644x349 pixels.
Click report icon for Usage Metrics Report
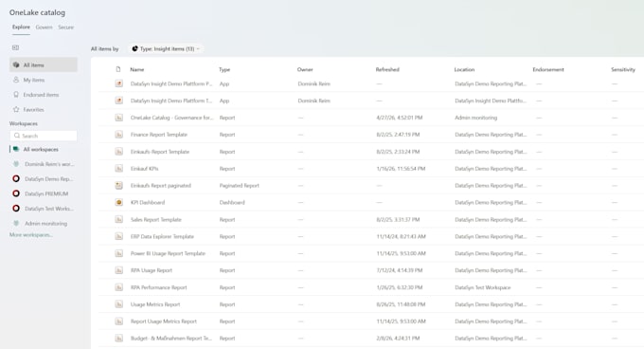pos(118,304)
